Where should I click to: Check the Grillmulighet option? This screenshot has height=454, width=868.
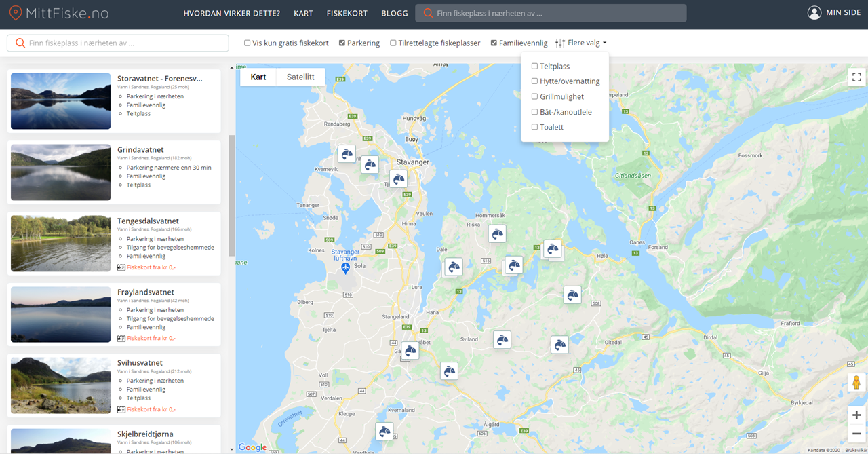click(534, 96)
